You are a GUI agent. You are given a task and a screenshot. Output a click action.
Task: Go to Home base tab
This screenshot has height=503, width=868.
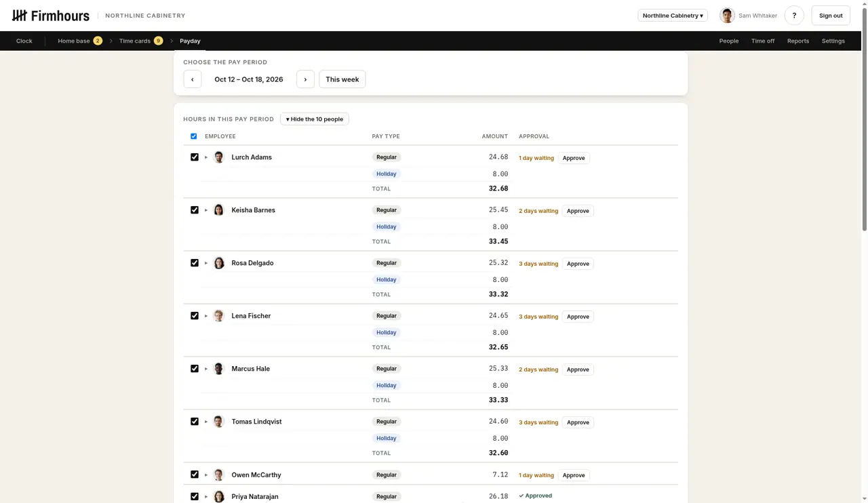[79, 41]
